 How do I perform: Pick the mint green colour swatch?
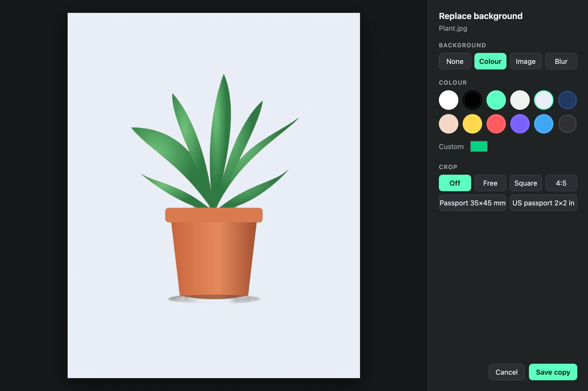click(496, 100)
